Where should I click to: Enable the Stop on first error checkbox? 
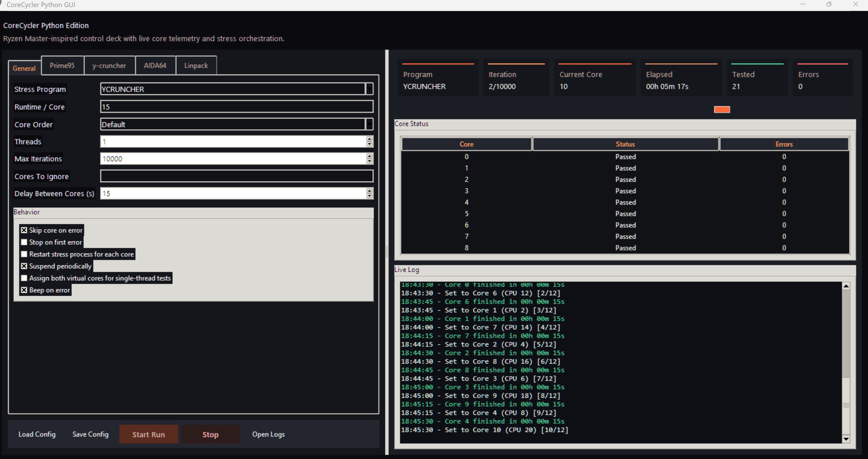tap(24, 242)
